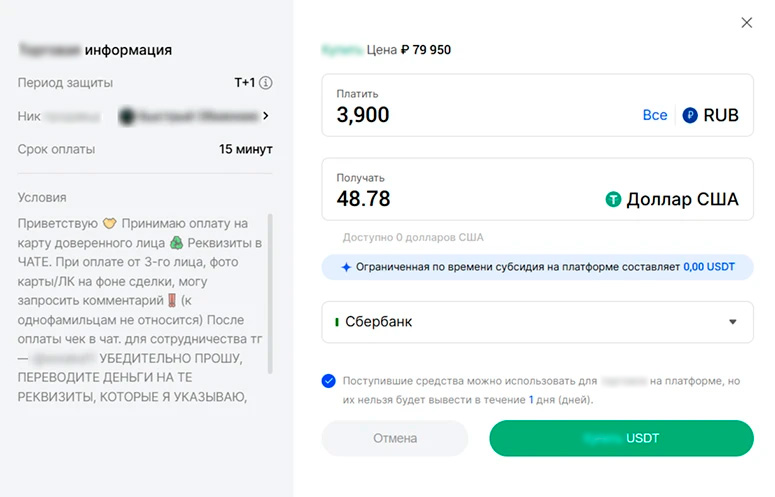
Task: Click the green Sberbank indicator mark
Action: tap(336, 322)
